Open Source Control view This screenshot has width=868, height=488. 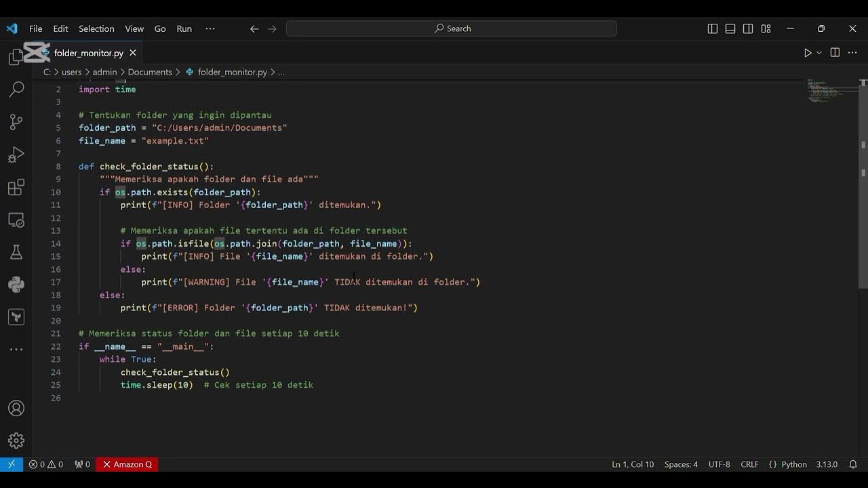point(16,122)
